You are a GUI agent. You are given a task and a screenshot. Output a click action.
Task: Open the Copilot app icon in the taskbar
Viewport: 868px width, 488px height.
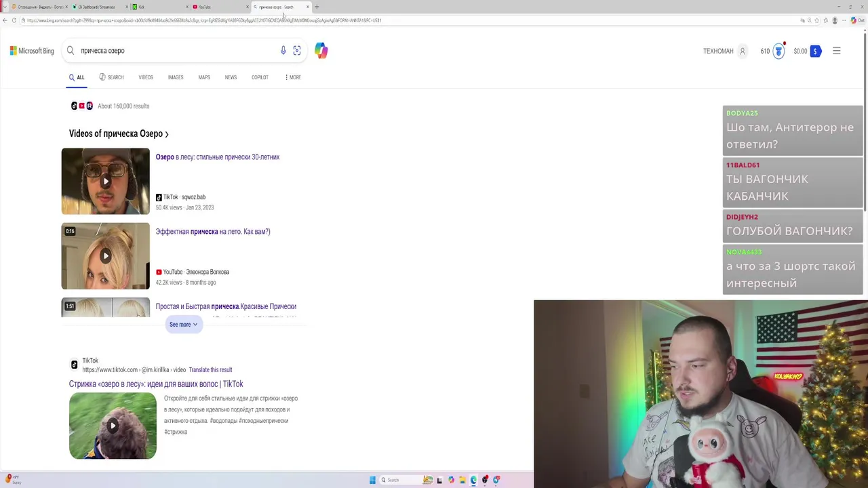pyautogui.click(x=451, y=480)
